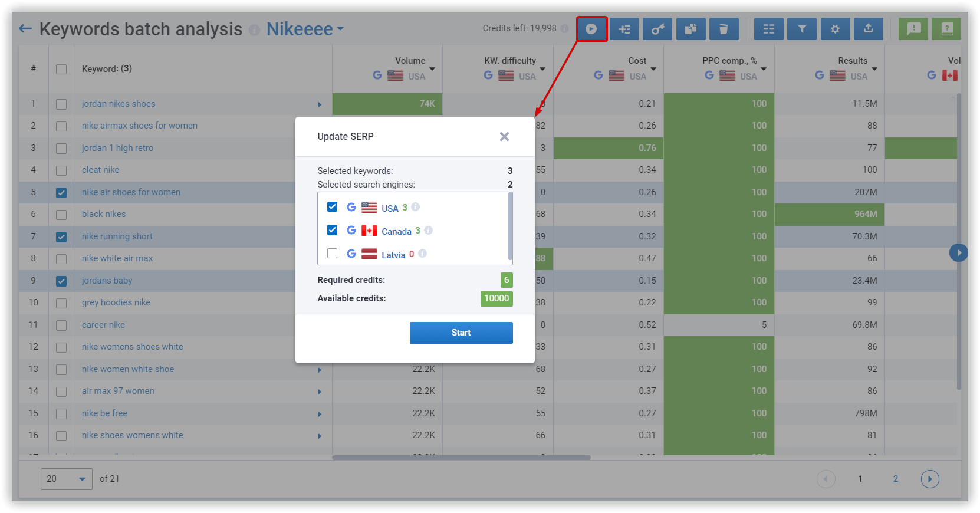Open keyword career nike
Viewport: 980px width, 513px height.
pos(103,325)
